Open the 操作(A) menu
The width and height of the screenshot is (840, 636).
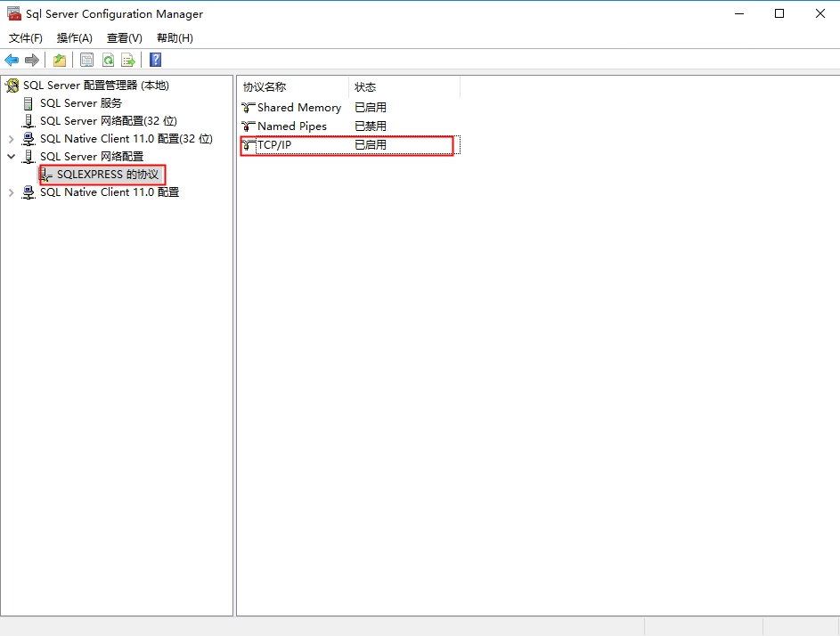point(75,38)
